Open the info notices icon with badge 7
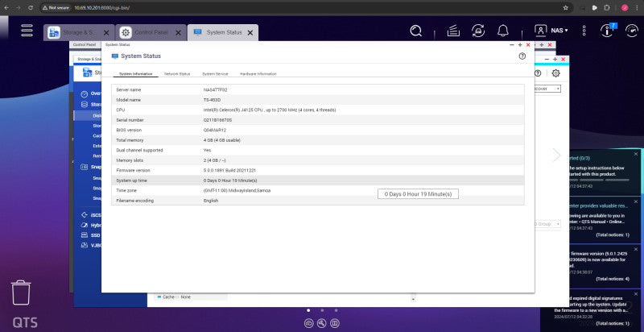Screen dimensions: 644x332 tap(608, 31)
